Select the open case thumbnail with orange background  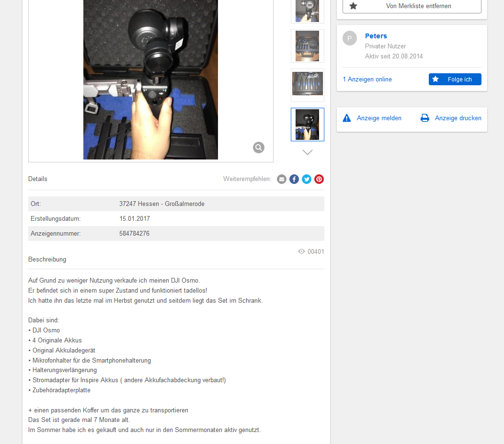tap(308, 46)
